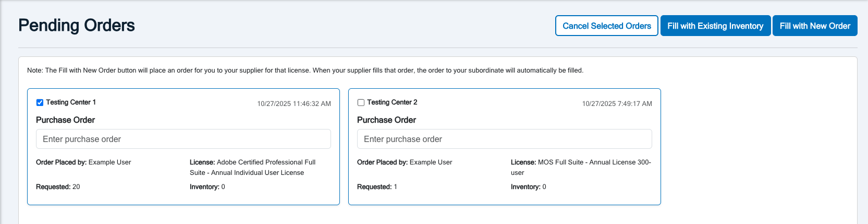Click Purchase Order label in Testing Center 1
Screen dimensions: 868x224
point(65,120)
